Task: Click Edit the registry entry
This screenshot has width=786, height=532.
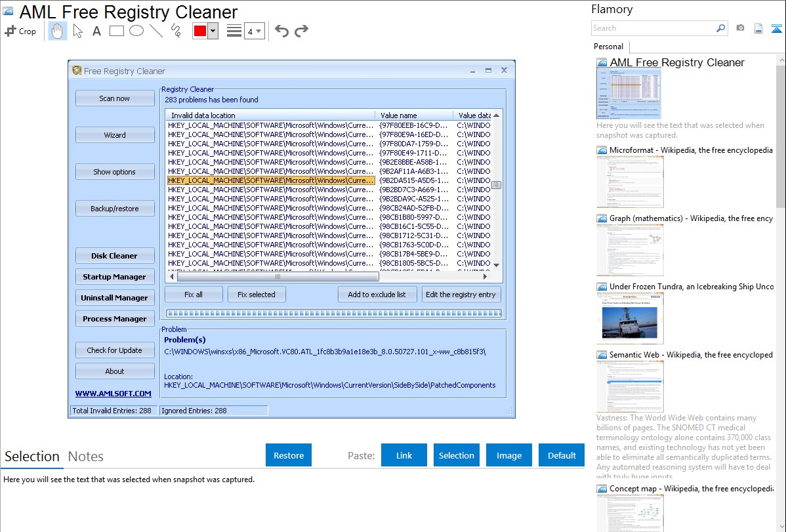Action: point(461,295)
